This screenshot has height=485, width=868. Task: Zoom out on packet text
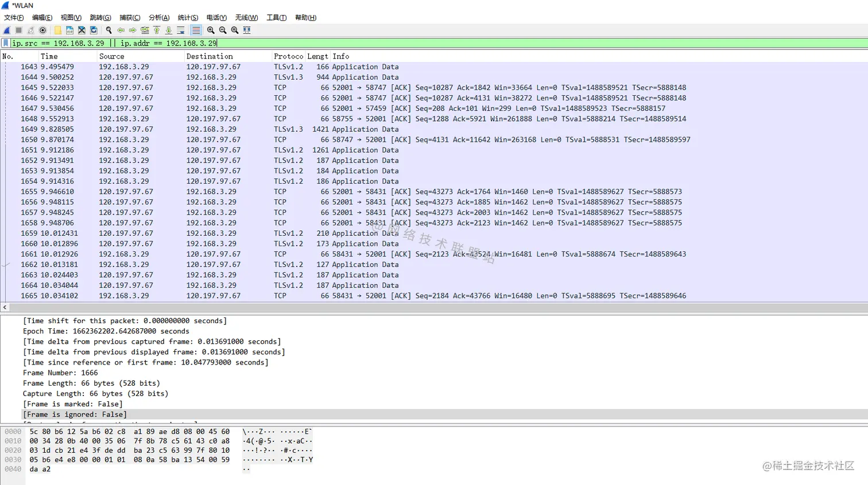223,30
